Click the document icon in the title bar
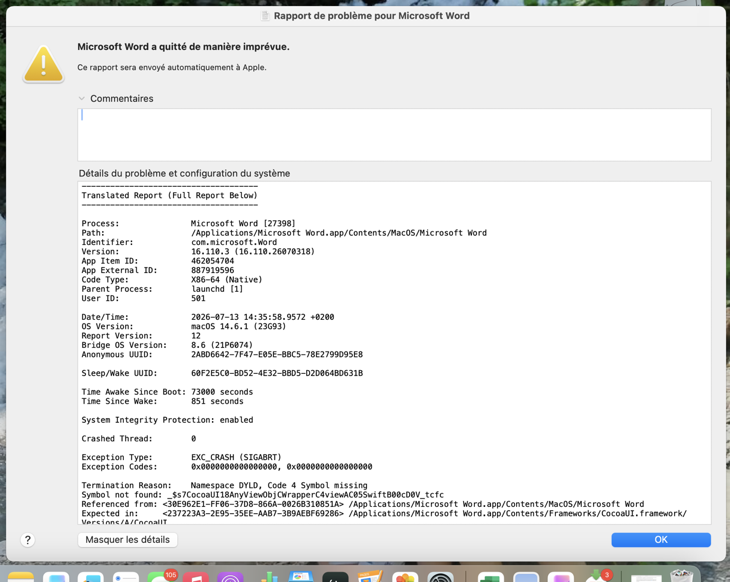This screenshot has width=730, height=582. coord(265,16)
